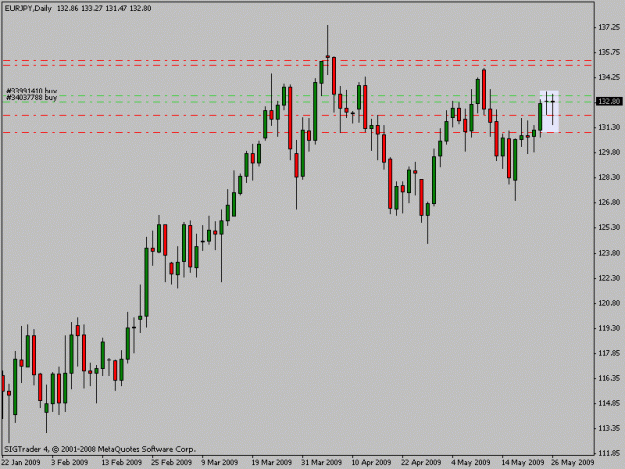
Task: Click the 19 Mar 2009 date label
Action: click(271, 462)
